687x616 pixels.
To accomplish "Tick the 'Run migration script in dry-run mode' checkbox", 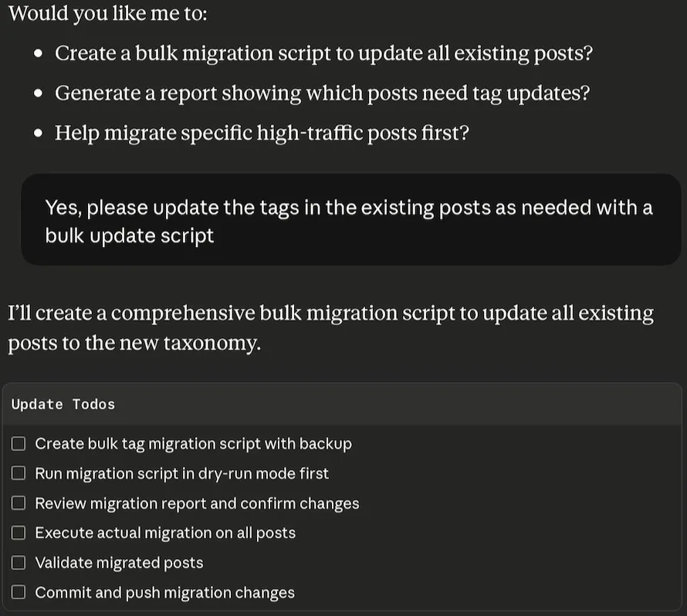I will click(19, 473).
